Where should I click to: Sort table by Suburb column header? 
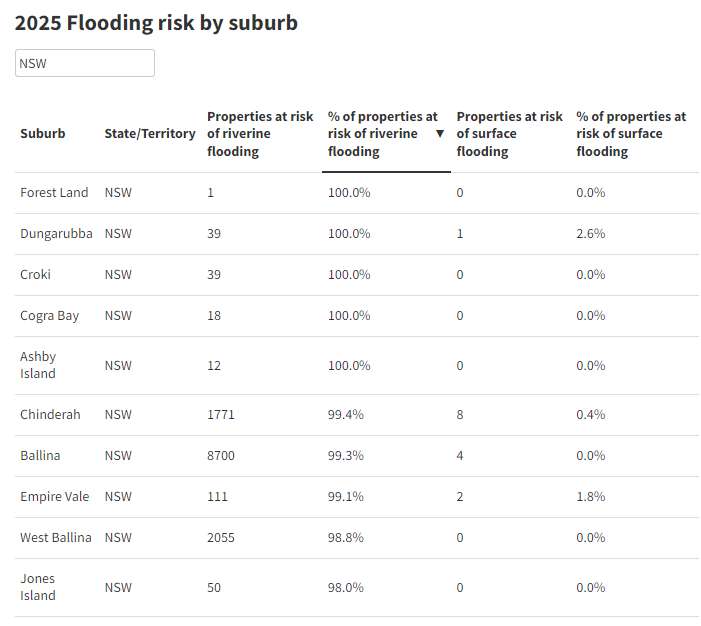tap(43, 134)
